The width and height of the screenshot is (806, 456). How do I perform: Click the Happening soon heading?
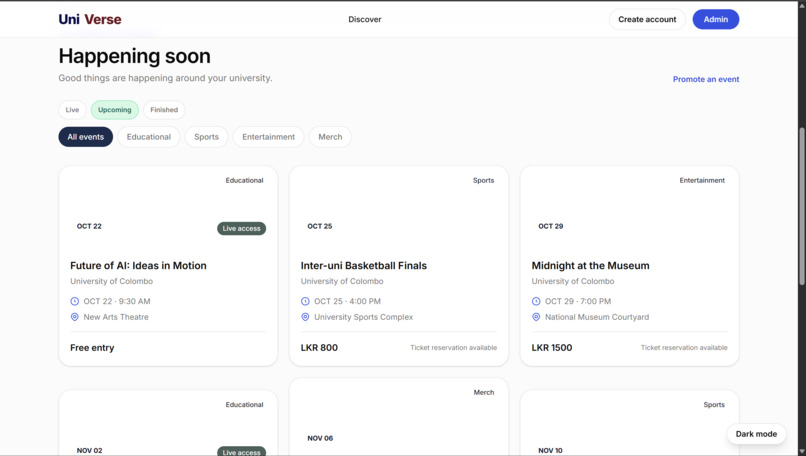pyautogui.click(x=135, y=56)
